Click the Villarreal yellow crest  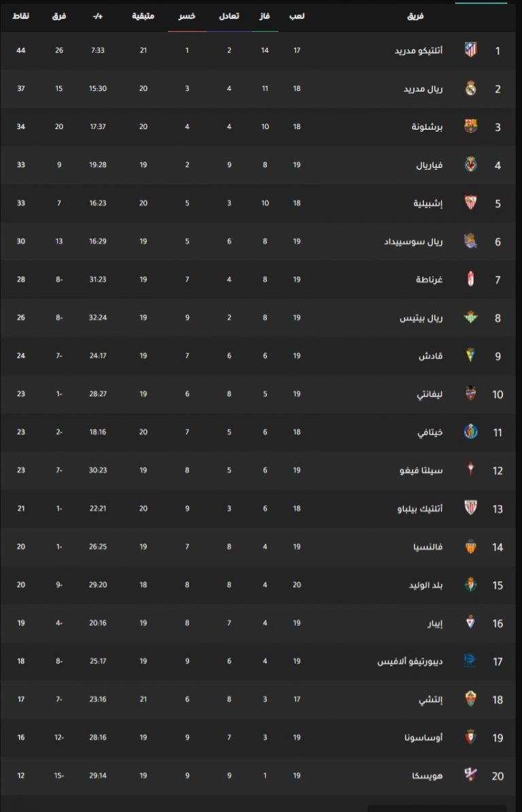(470, 164)
